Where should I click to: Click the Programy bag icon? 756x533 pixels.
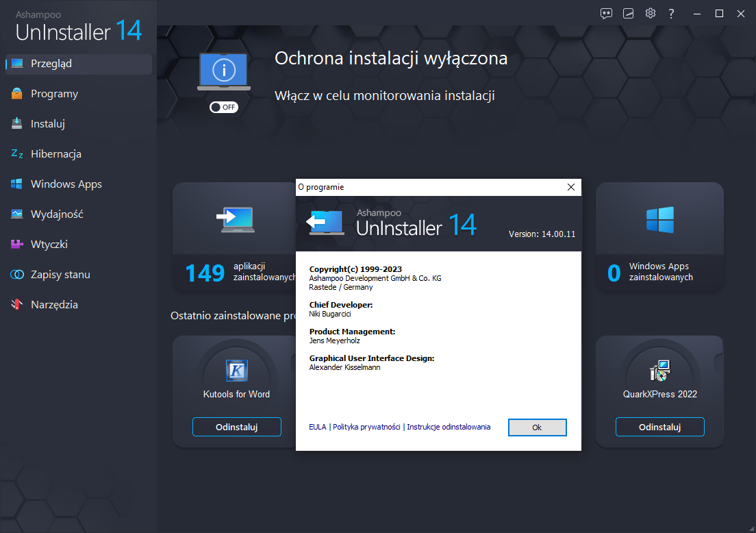coord(17,94)
